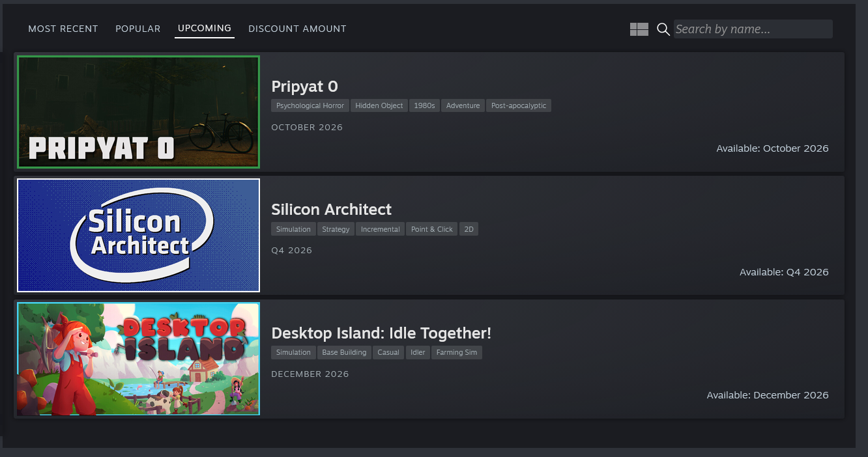Sort by Discount Amount tab
This screenshot has width=868, height=457.
297,29
